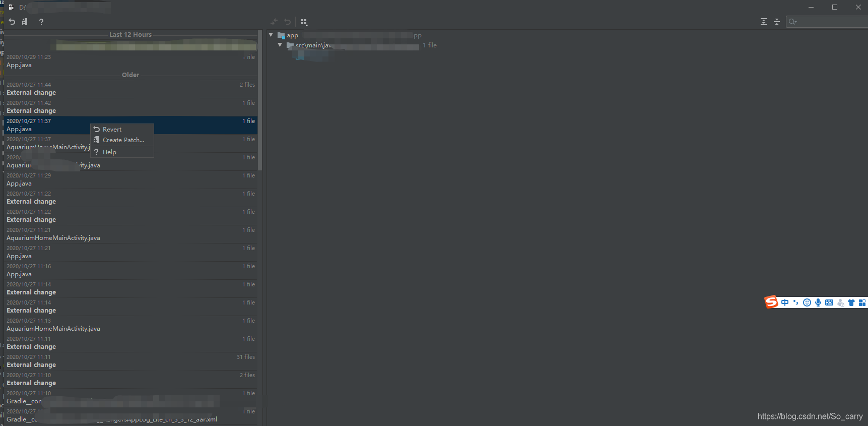Viewport: 868px width, 426px height.
Task: Click the search magnifier icon in filter field
Action: pyautogui.click(x=792, y=22)
